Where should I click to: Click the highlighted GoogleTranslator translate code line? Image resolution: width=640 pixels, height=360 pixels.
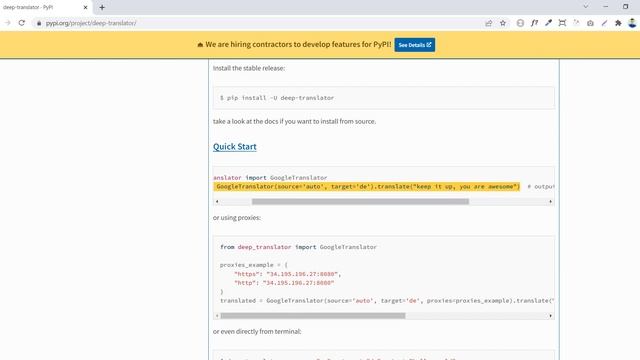tap(367, 187)
